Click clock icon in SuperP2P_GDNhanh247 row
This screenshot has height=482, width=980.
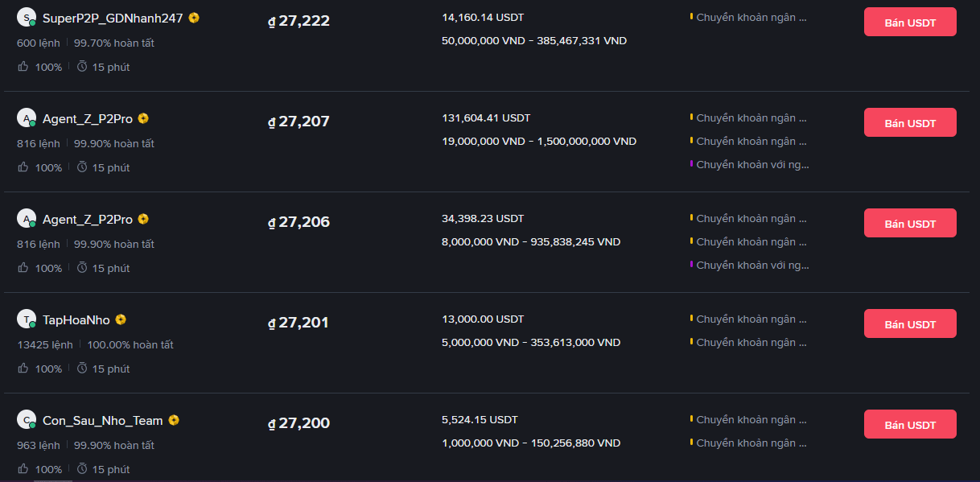coord(82,66)
